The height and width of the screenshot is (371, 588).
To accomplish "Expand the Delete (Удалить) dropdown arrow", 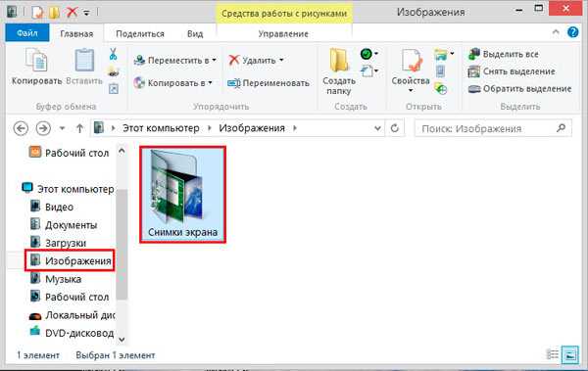I will pyautogui.click(x=281, y=60).
